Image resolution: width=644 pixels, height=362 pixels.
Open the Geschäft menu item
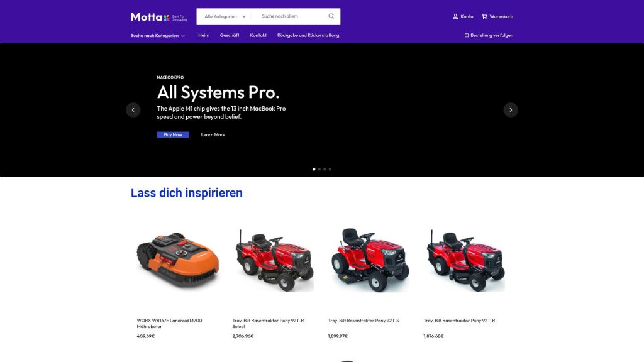230,35
